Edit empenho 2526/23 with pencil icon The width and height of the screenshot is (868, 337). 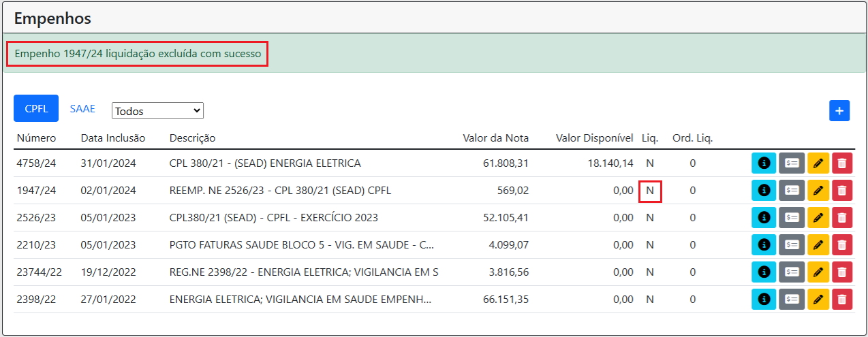[818, 218]
